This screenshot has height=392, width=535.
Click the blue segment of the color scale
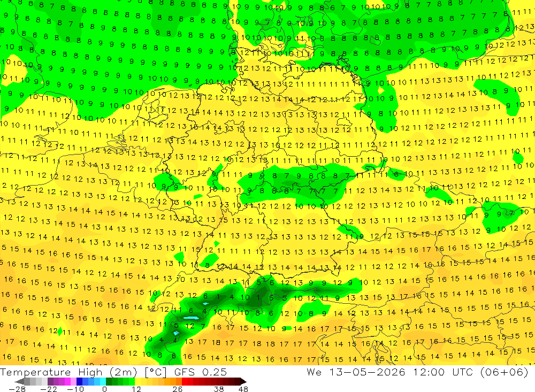80,381
